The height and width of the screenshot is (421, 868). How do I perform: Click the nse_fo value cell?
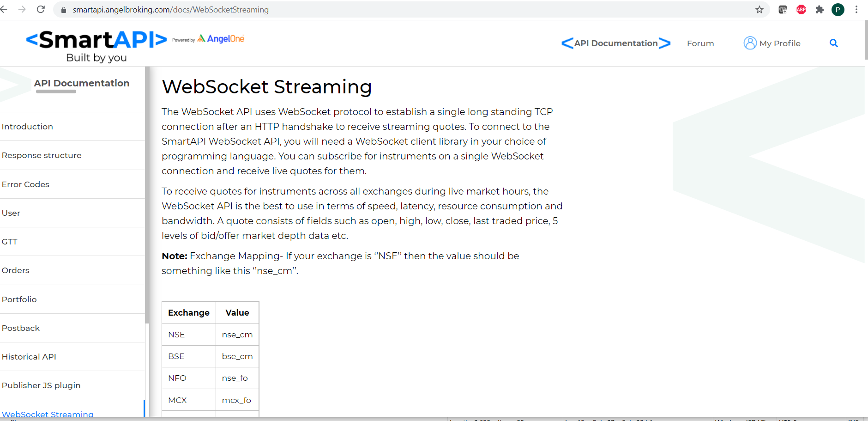click(237, 378)
